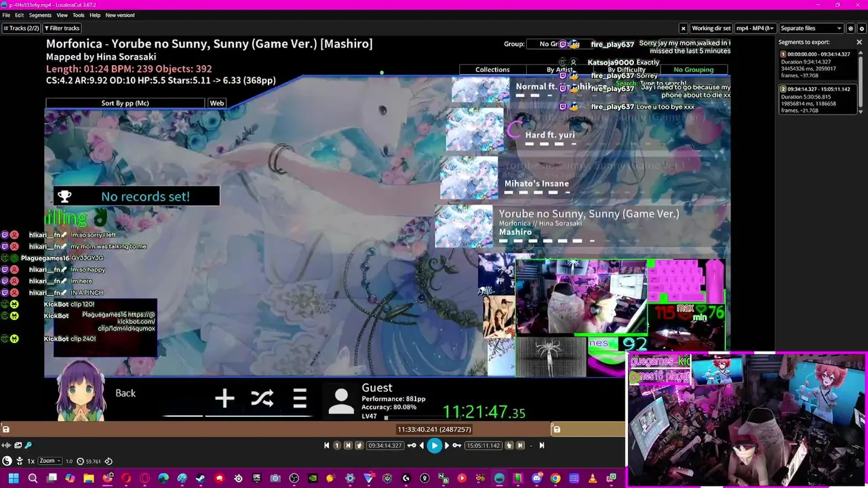Click the Working dir set button
The height and width of the screenshot is (488, 868).
tap(711, 28)
